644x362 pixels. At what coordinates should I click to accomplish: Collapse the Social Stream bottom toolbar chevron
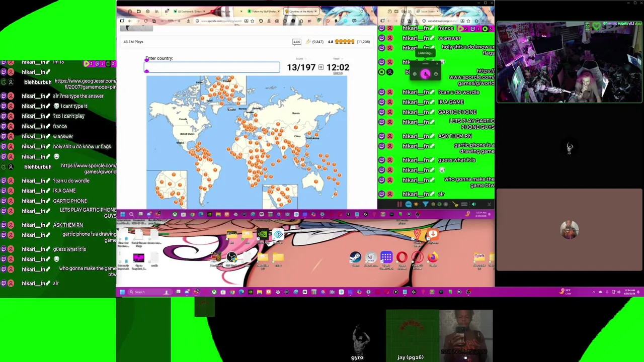[489, 204]
